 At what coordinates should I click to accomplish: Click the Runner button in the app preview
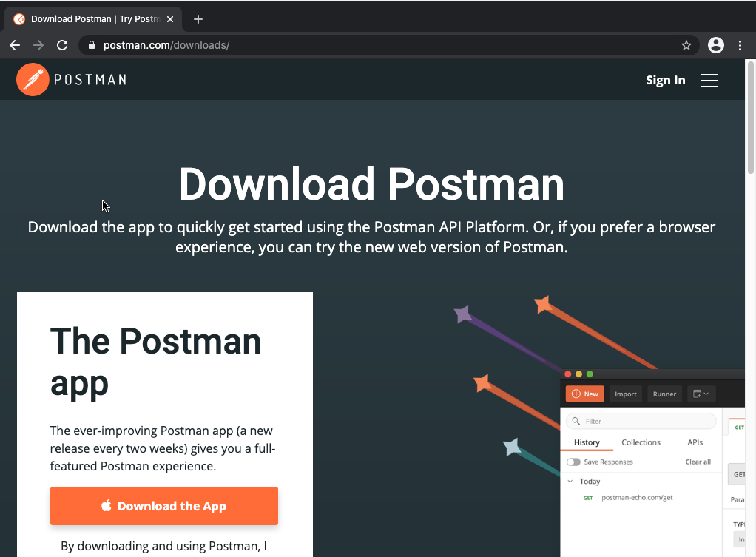tap(664, 394)
